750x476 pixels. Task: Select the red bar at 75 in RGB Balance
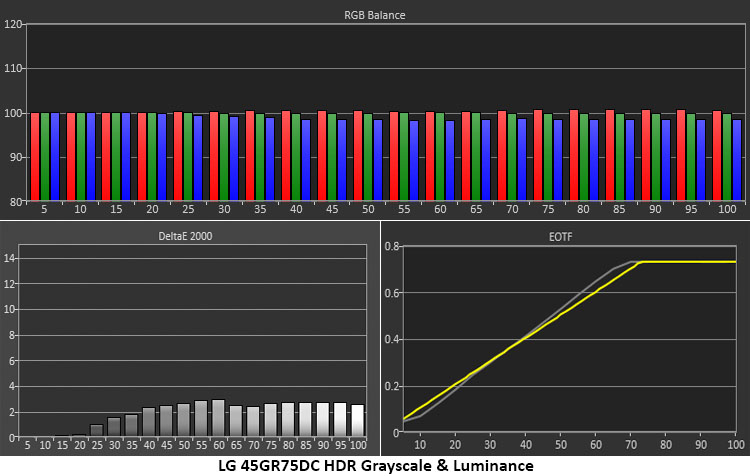click(x=538, y=155)
